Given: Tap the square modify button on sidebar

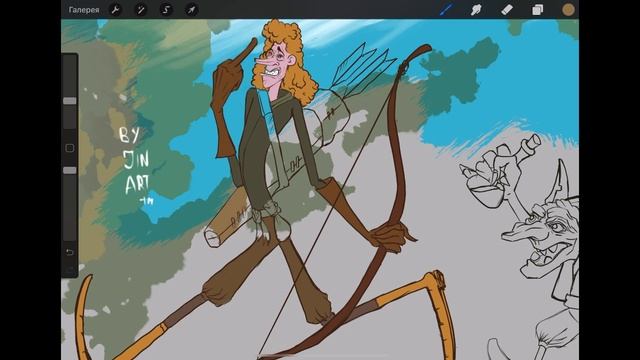Looking at the screenshot, I should coord(69,148).
